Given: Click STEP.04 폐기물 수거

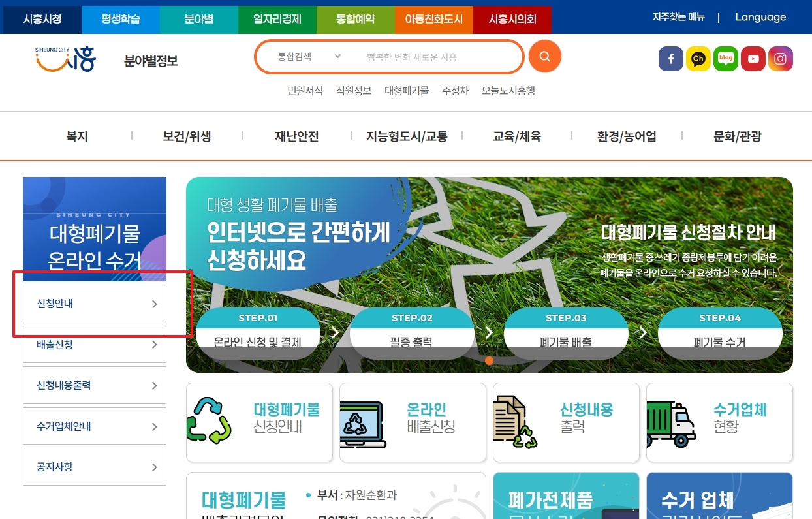Looking at the screenshot, I should click(720, 332).
